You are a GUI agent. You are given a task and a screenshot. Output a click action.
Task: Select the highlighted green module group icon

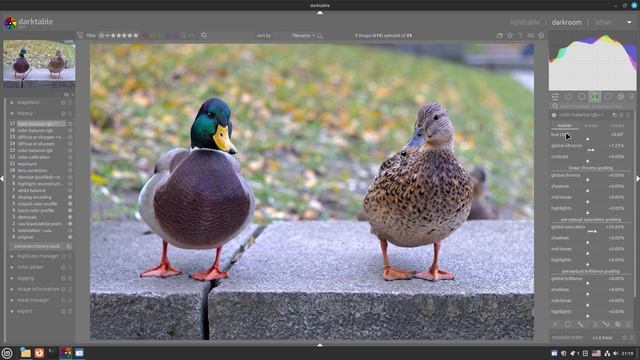coord(595,97)
